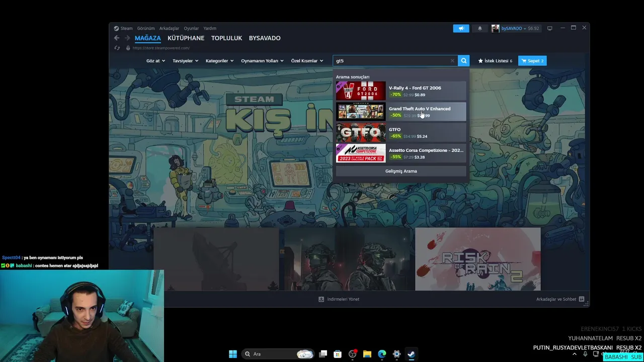Reload the store page
644x362 pixels.
click(117, 48)
